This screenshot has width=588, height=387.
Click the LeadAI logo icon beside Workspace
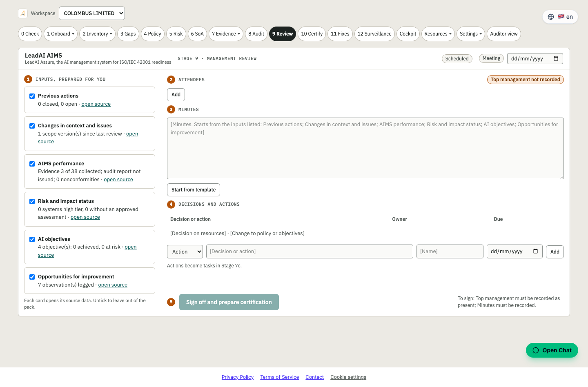(23, 13)
